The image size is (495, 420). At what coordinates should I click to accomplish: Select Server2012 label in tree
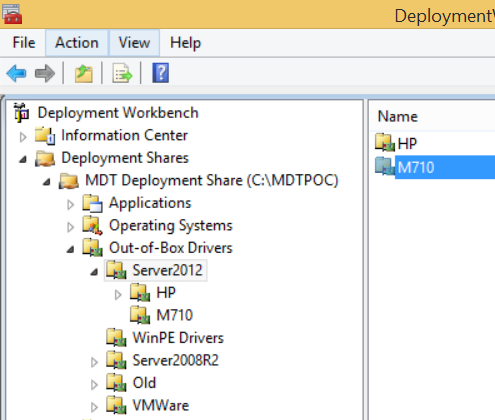coord(167,270)
